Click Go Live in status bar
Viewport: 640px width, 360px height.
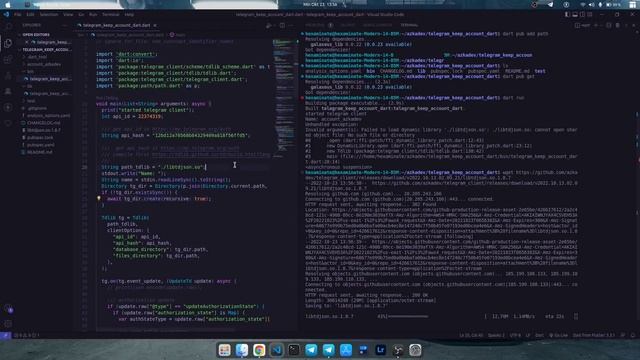[558, 336]
